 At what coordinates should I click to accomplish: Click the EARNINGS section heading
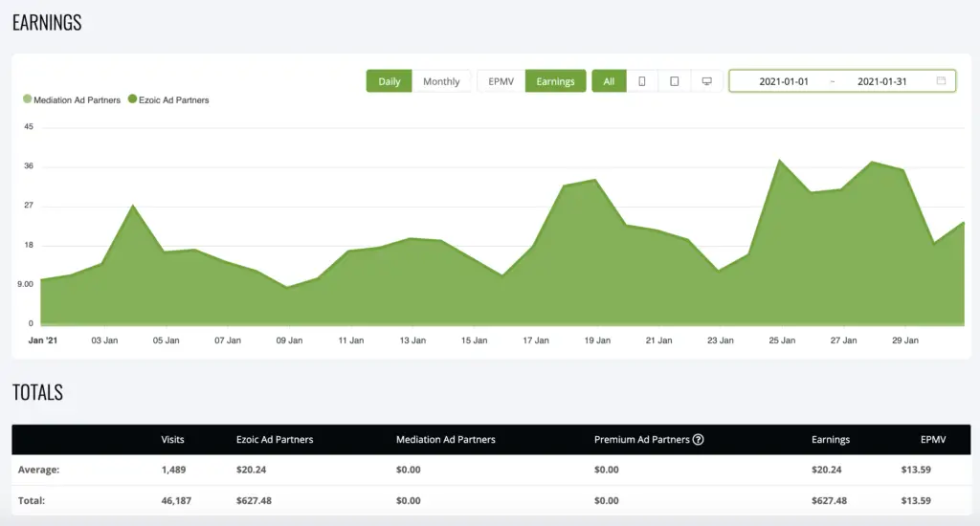47,23
